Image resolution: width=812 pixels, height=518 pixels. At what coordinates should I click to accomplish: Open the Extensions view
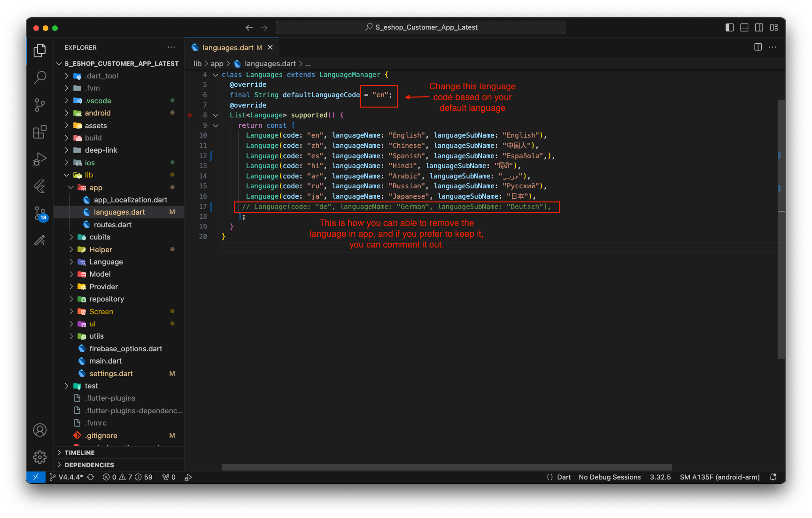pos(40,132)
